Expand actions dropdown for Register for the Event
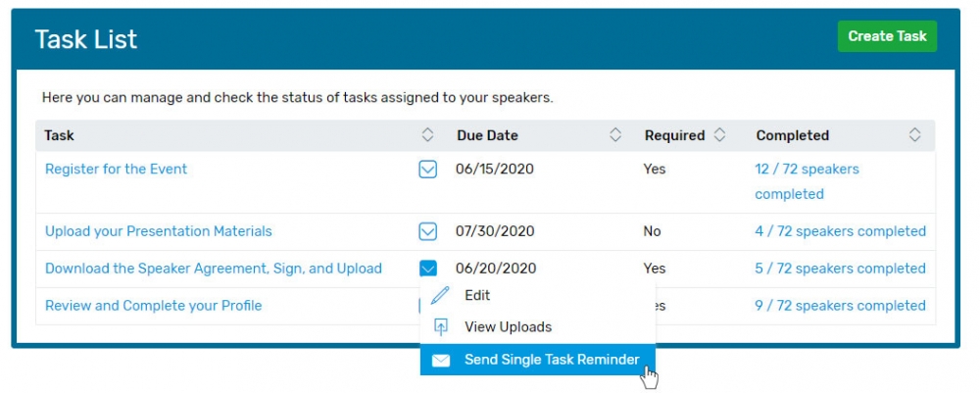This screenshot has height=393, width=980. click(x=427, y=170)
